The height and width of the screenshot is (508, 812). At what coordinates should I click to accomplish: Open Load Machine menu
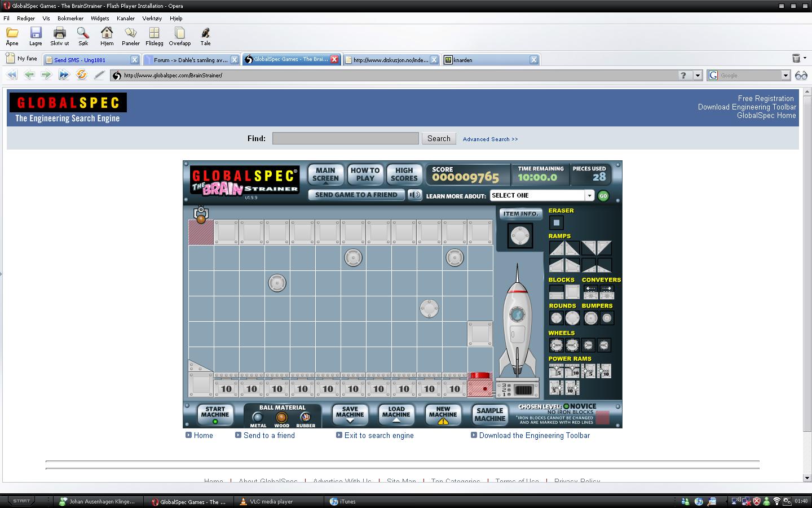coord(396,414)
